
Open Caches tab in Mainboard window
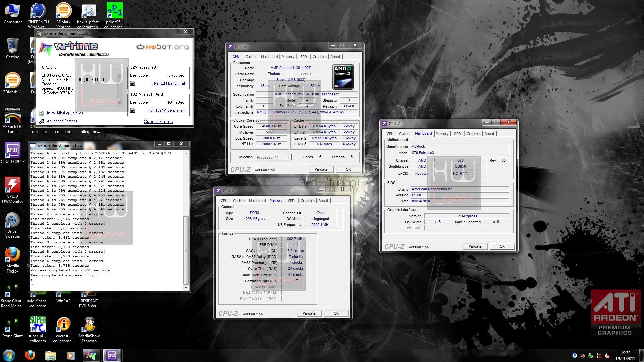tap(405, 134)
